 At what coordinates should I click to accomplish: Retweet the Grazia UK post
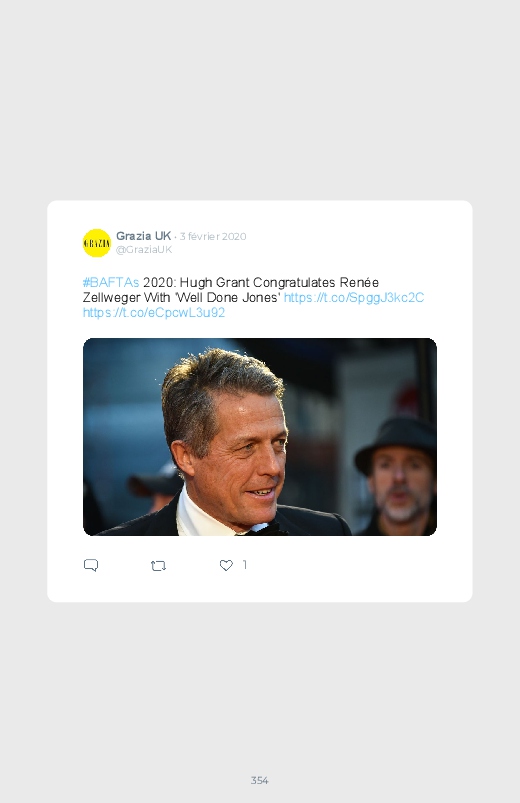158,566
